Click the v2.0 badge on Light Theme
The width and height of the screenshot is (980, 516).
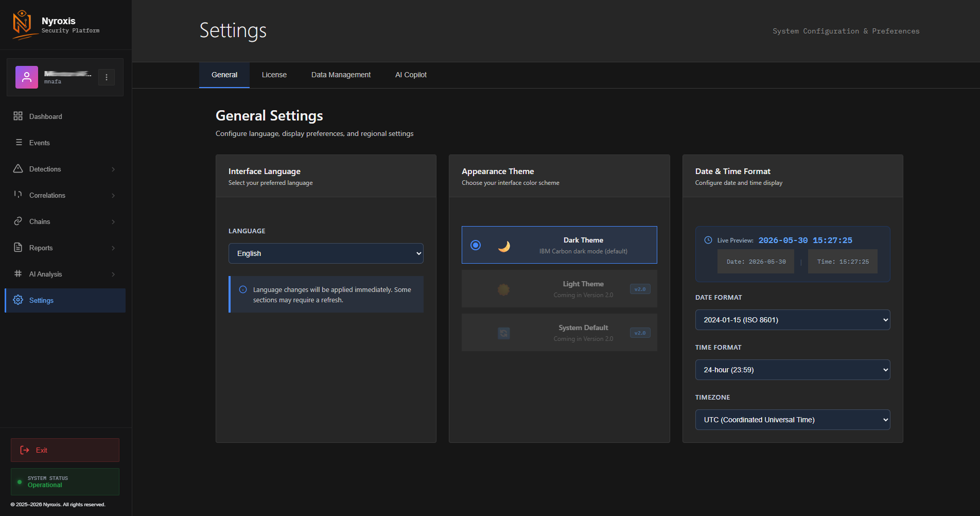click(x=640, y=289)
